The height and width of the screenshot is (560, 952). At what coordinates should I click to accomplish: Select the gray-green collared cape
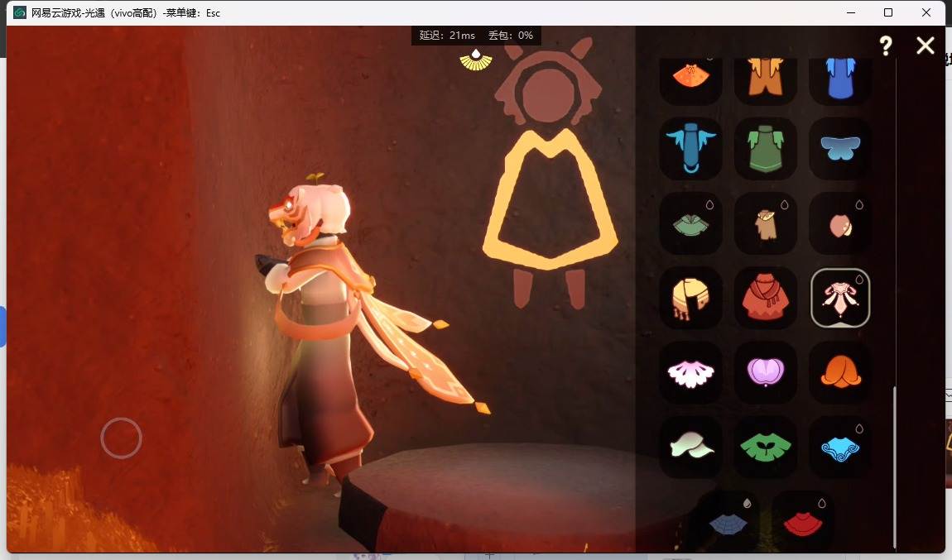(691, 223)
